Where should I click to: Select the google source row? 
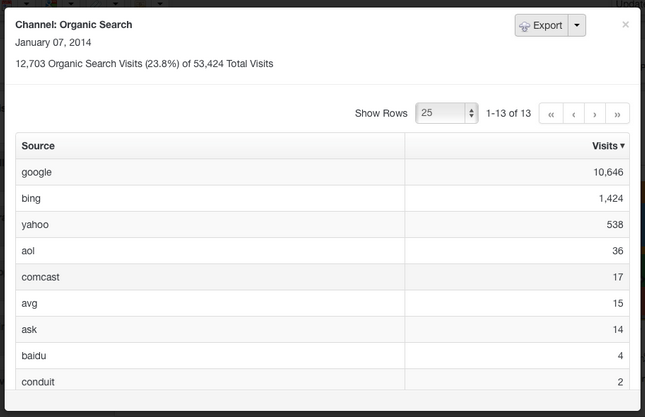point(322,172)
